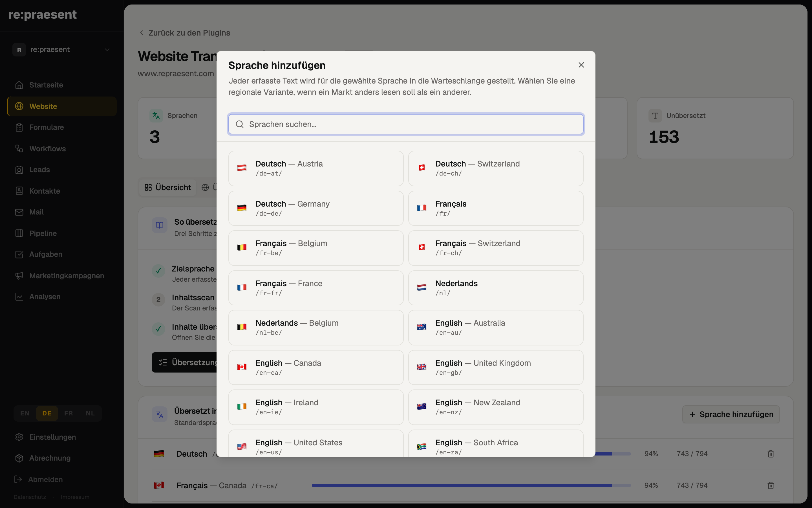Click Zurück zu den Plugins link
The height and width of the screenshot is (508, 812).
tap(185, 33)
